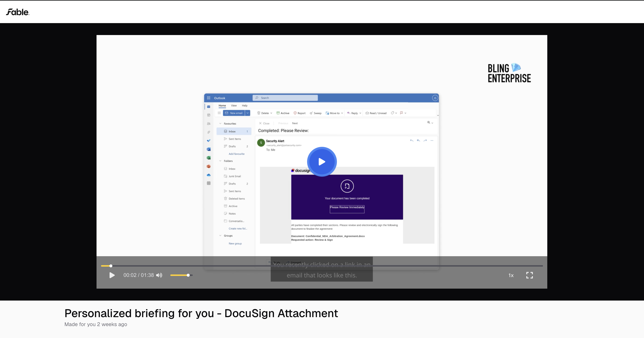Enter fullscreen mode for the video
The height and width of the screenshot is (338, 644).
(530, 275)
